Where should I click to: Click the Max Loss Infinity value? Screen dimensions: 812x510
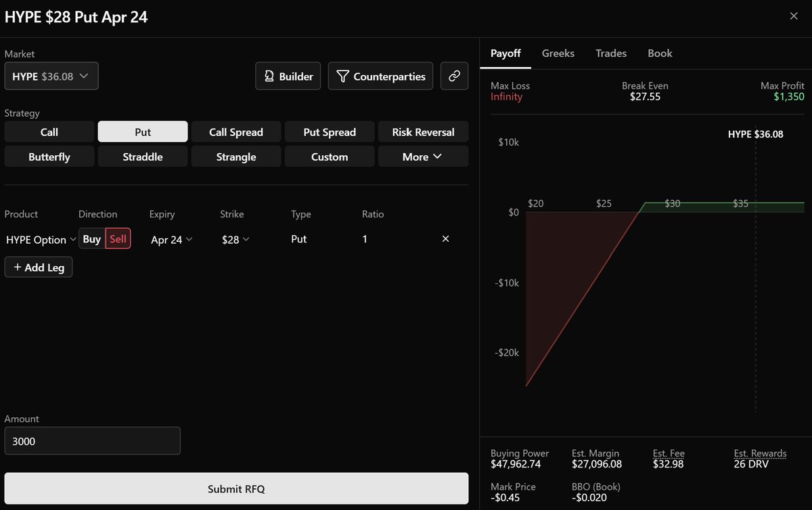click(x=507, y=97)
